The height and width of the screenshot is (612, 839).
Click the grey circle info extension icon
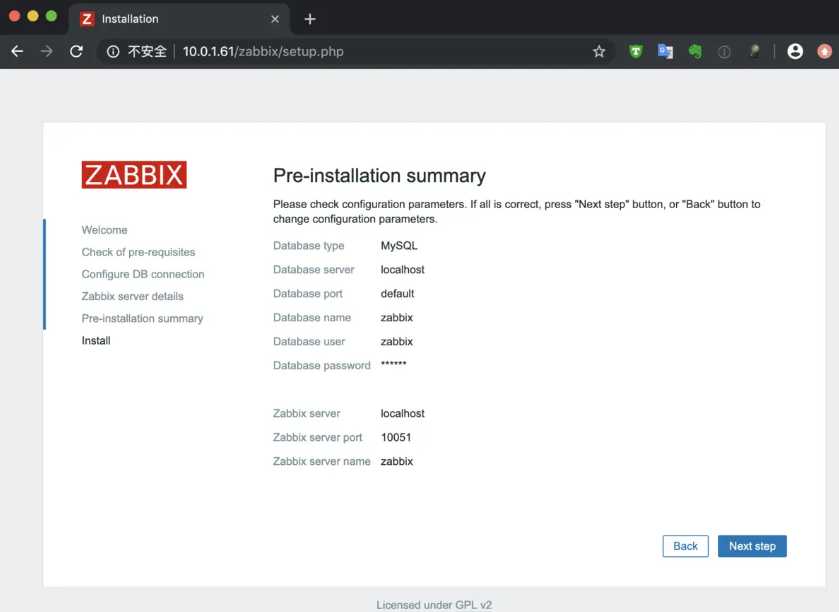coord(724,52)
